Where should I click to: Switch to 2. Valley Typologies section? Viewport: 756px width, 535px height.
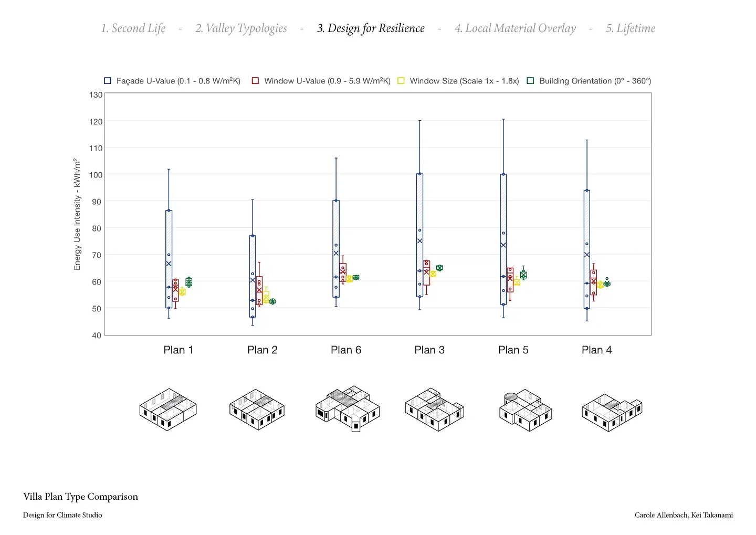[241, 28]
